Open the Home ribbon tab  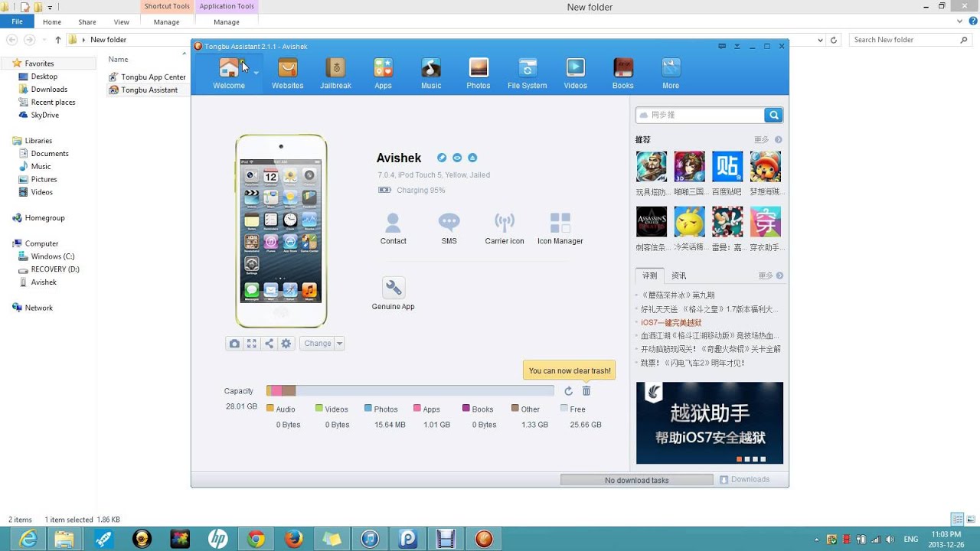tap(52, 22)
